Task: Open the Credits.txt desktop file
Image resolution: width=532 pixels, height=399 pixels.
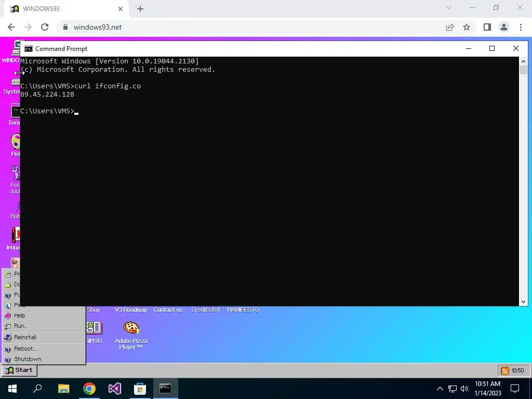Action: coord(206,310)
